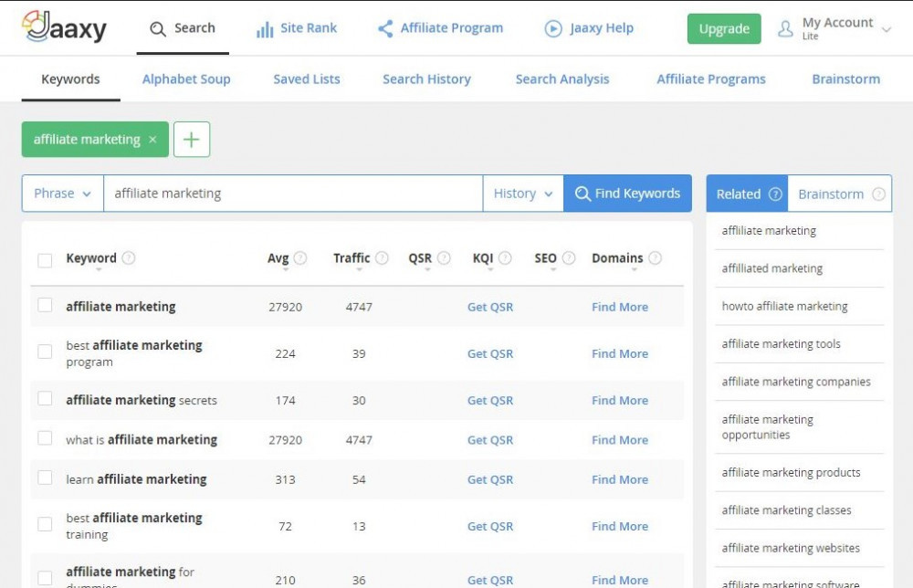Viewport: 913px width, 588px height.
Task: Click the Find Keywords button
Action: (x=628, y=194)
